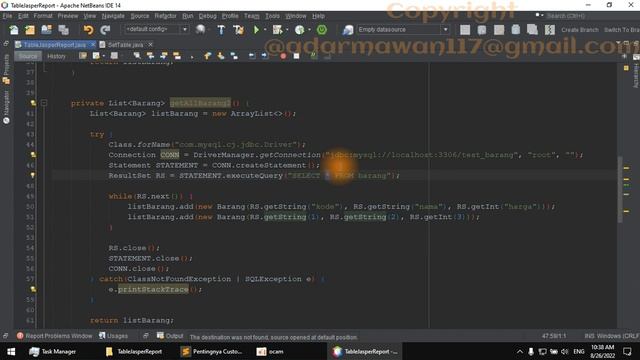Click the Debug Project icon
640x360 pixels.
277,30
